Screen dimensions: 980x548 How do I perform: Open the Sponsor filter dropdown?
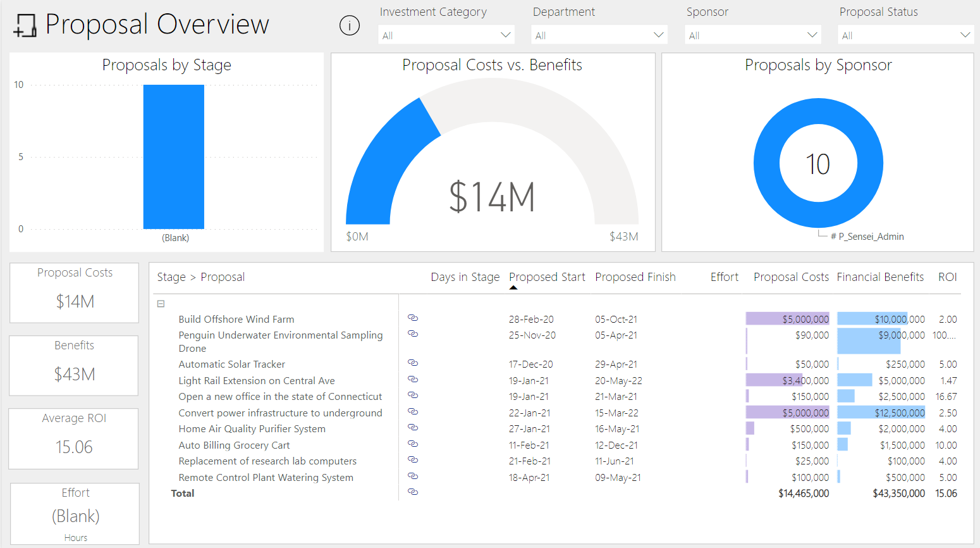coord(753,35)
